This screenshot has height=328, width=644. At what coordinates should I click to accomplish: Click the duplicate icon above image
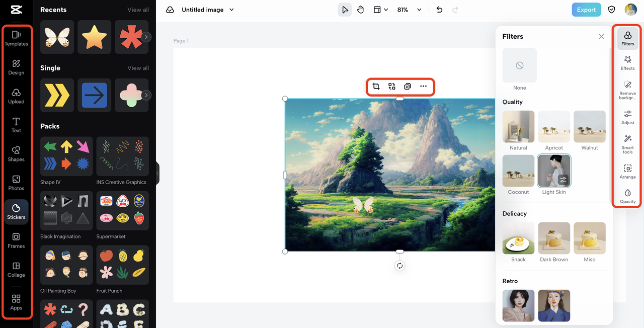(x=408, y=87)
